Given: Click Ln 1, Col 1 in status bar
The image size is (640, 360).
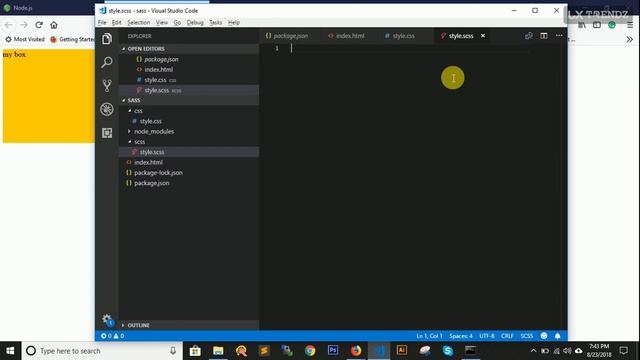Looking at the screenshot, I should tap(429, 336).
